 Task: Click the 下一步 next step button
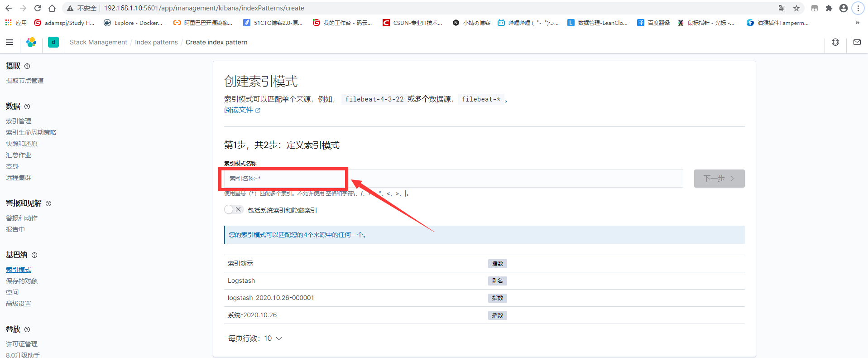click(719, 179)
